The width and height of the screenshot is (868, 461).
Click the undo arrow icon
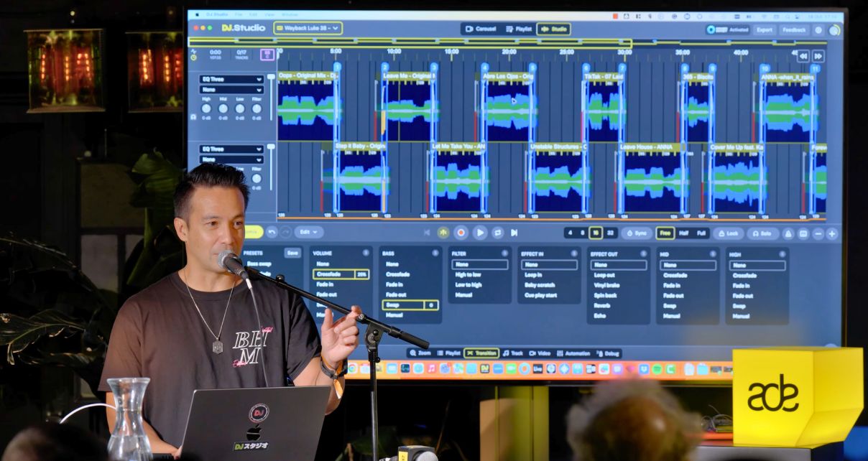click(x=272, y=232)
